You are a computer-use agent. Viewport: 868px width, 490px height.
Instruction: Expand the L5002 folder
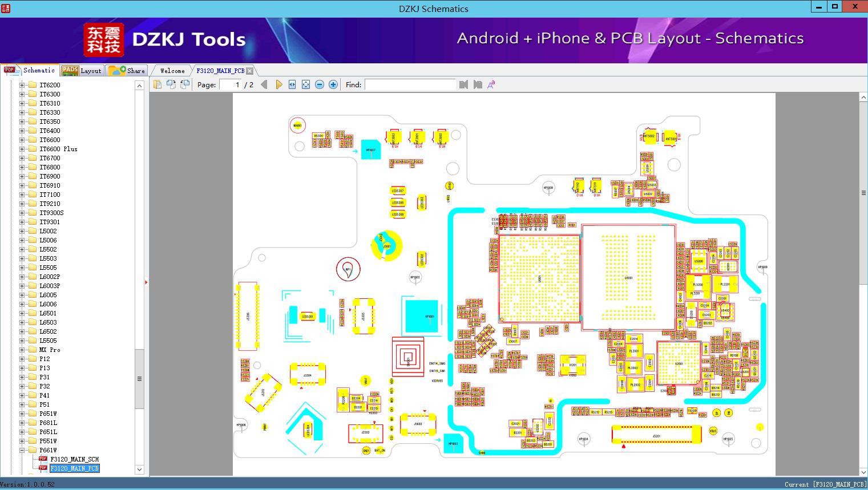coord(22,231)
